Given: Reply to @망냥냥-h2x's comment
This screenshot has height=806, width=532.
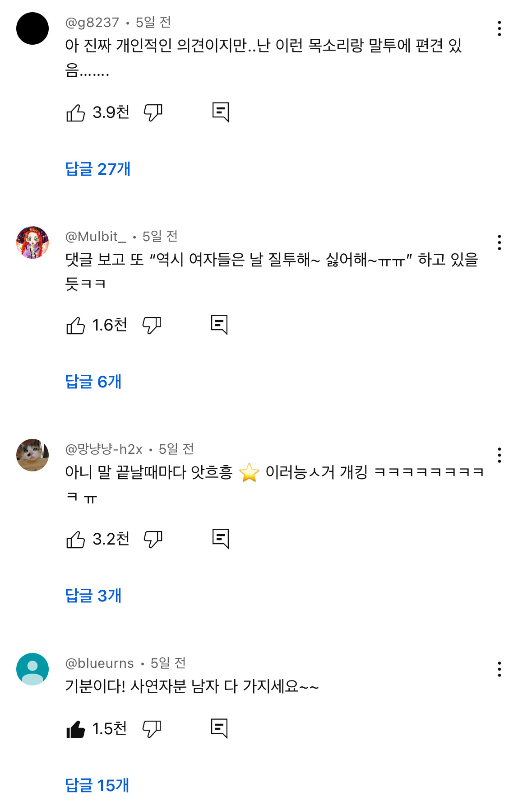Looking at the screenshot, I should (221, 539).
